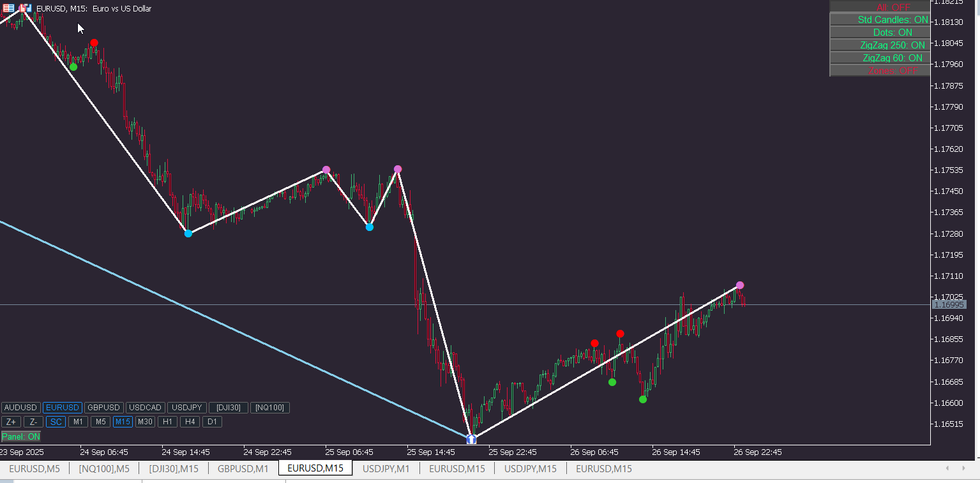
Task: Switch chart to USDCAD
Action: [x=146, y=408]
